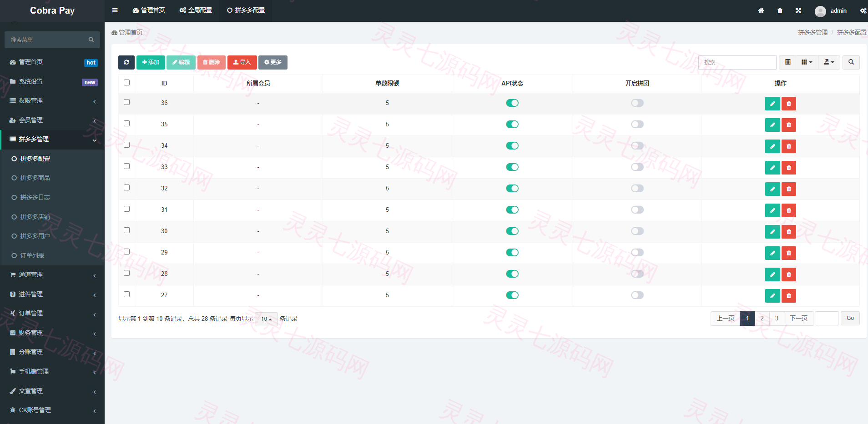Open the settings cogs icon top right
The height and width of the screenshot is (424, 868).
tap(863, 10)
